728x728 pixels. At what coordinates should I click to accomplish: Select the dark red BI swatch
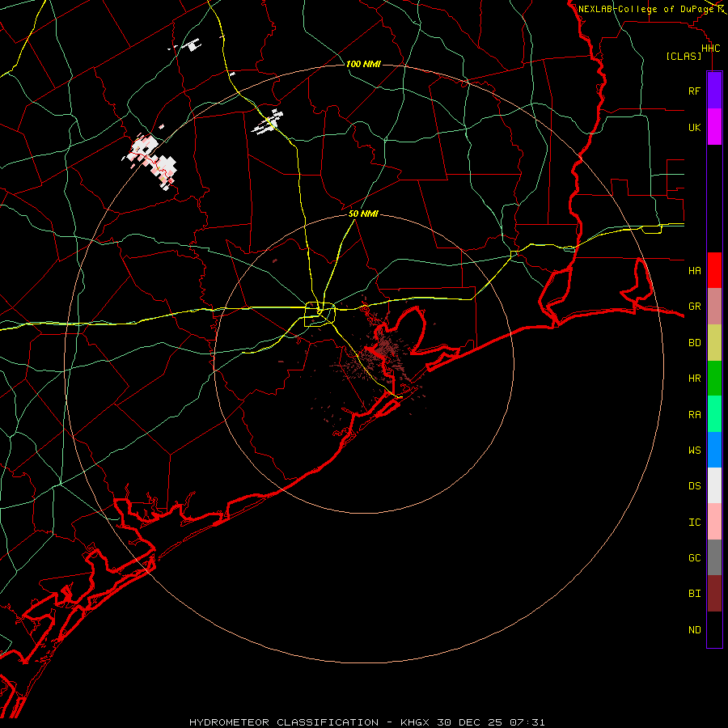click(x=714, y=594)
